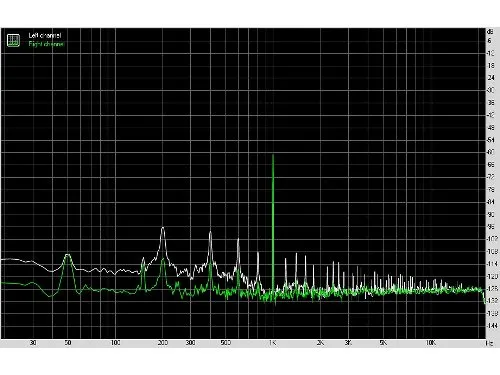Click the 1K frequency axis label
Screen dimensions: 500x375
pyautogui.click(x=272, y=343)
